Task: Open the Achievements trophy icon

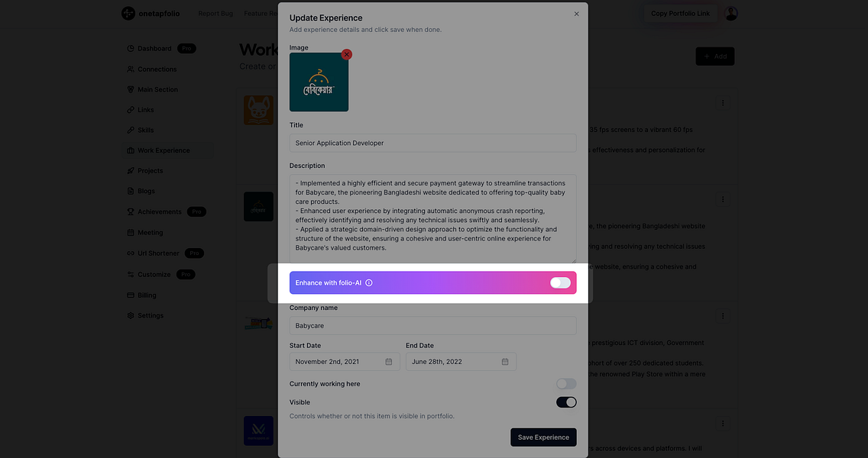Action: (x=130, y=211)
